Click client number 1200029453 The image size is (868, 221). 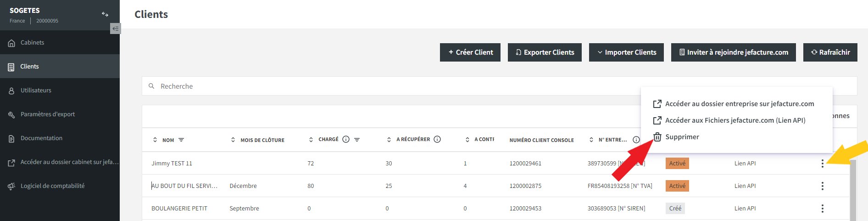pyautogui.click(x=525, y=208)
